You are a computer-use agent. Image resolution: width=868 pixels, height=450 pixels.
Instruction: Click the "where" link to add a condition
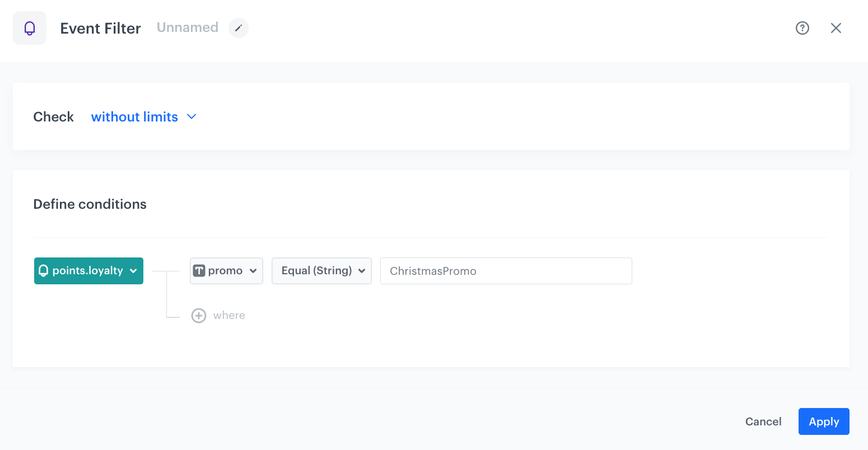tap(229, 315)
